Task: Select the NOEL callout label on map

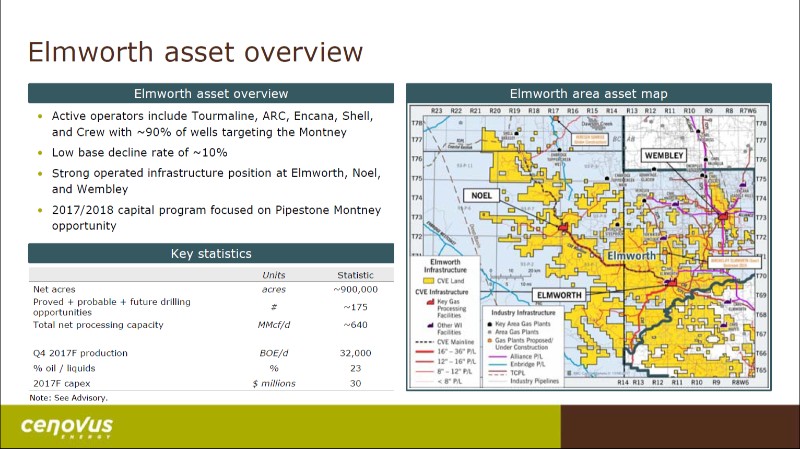Action: (481, 195)
